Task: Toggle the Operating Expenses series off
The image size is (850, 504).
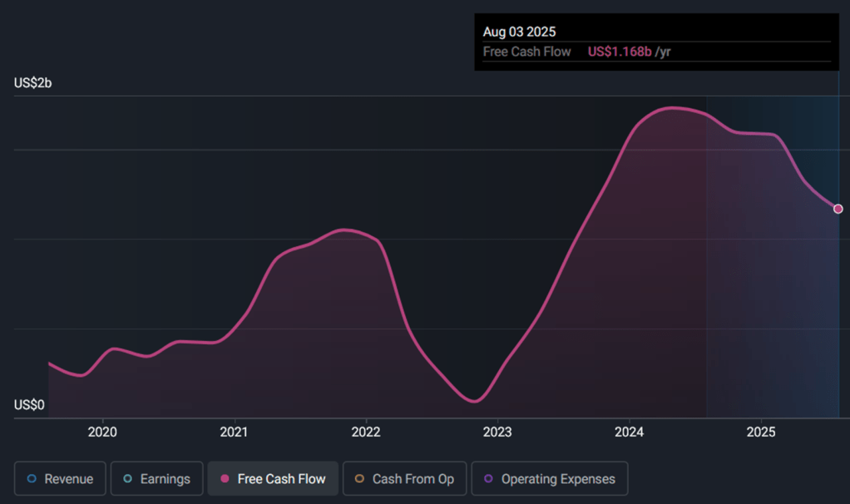Action: [549, 478]
